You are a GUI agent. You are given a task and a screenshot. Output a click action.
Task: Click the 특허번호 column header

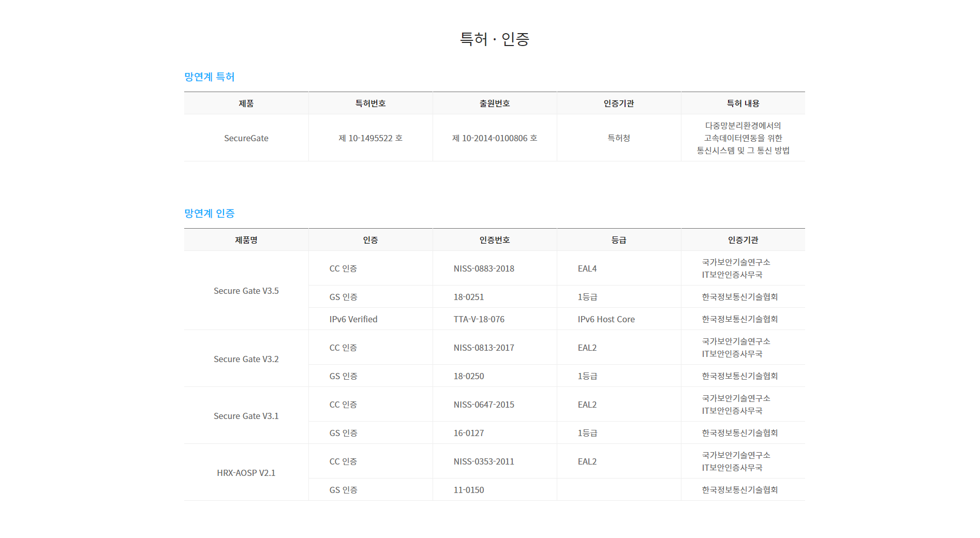click(370, 103)
